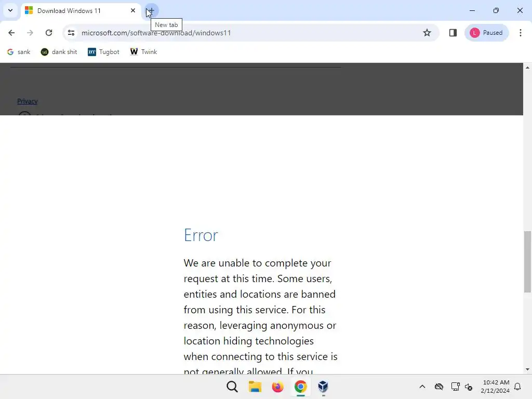The width and height of the screenshot is (532, 399).
Task: Open the Paused profile button
Action: (x=486, y=33)
